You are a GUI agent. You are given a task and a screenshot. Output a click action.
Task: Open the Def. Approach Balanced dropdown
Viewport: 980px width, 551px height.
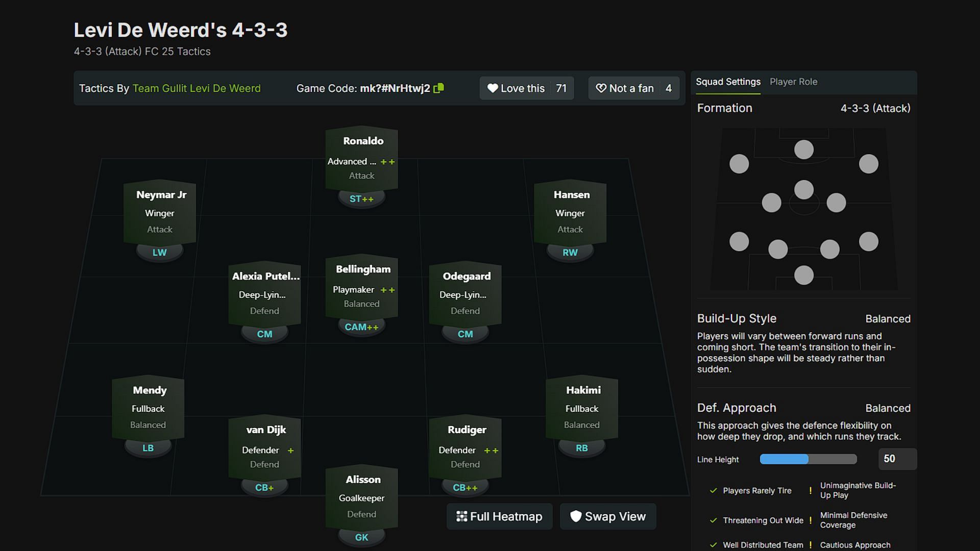pyautogui.click(x=889, y=407)
